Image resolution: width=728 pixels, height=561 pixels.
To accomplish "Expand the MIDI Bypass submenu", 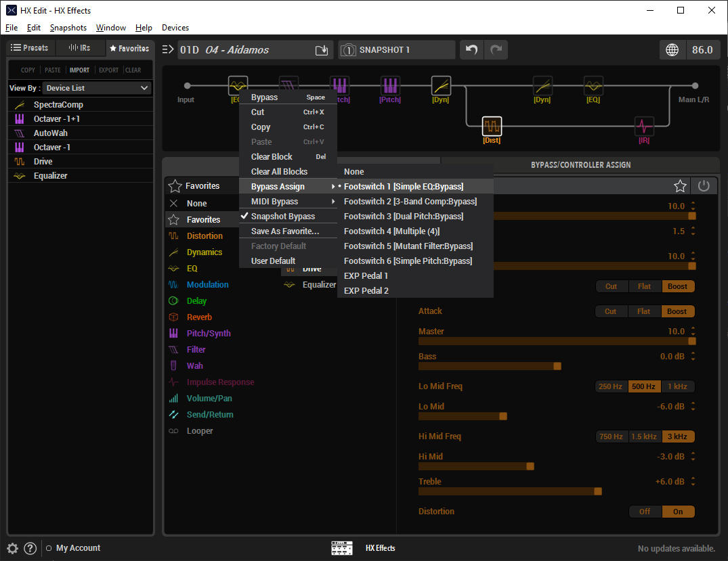I will tap(288, 202).
